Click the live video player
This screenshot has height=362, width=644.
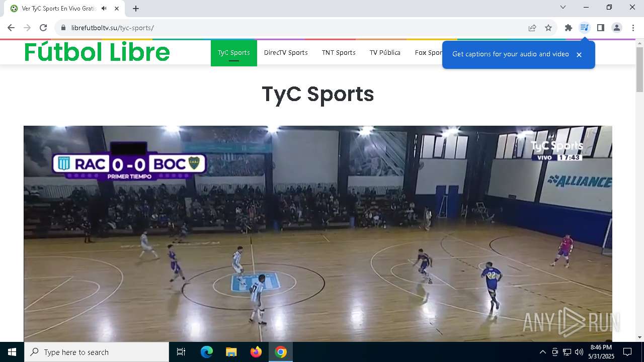pos(318,234)
